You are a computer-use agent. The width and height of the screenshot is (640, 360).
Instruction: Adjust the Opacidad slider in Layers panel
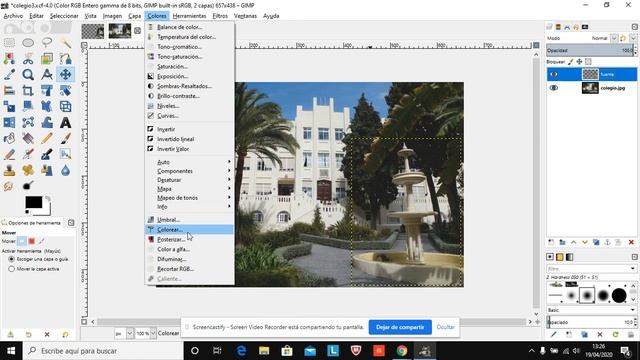pyautogui.click(x=591, y=50)
